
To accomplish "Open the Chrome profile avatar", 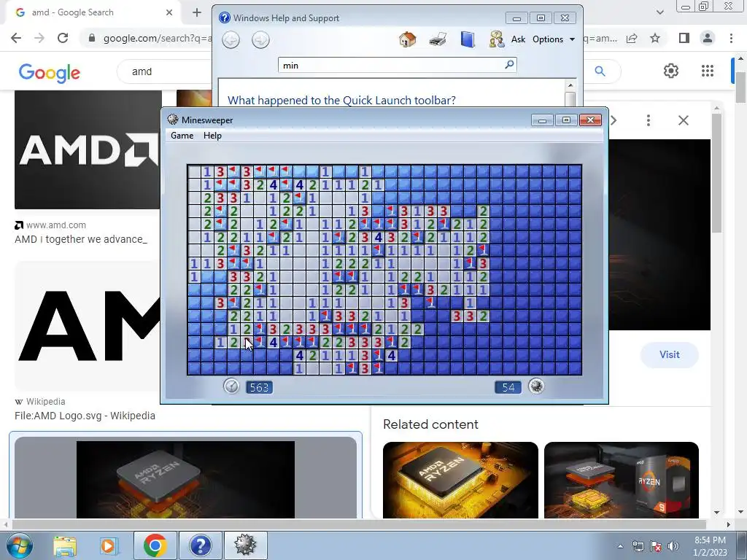I will 708,38.
